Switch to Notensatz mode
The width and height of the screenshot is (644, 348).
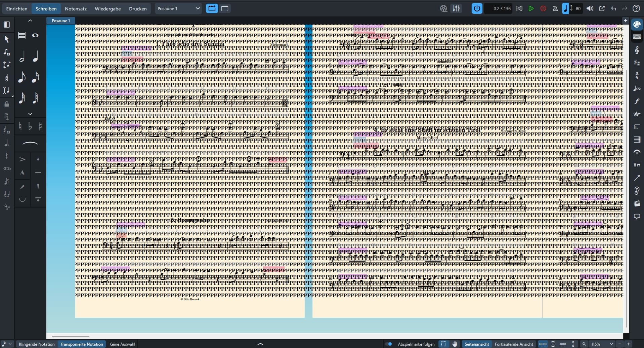(76, 9)
